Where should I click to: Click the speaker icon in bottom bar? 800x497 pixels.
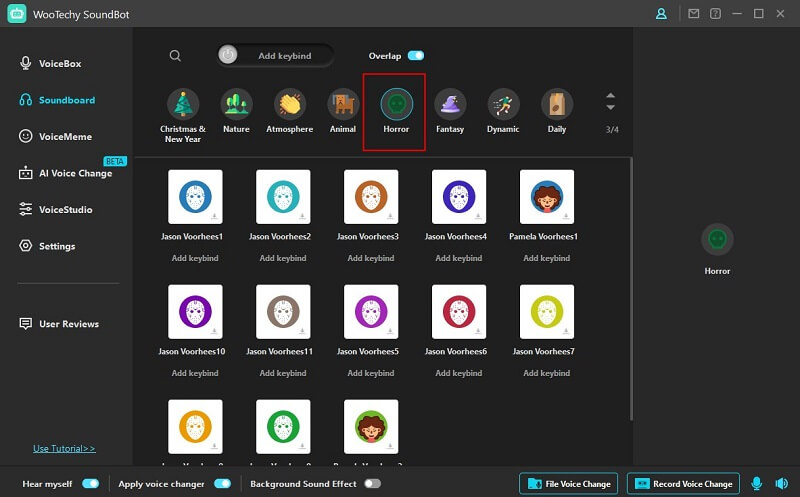tap(780, 484)
